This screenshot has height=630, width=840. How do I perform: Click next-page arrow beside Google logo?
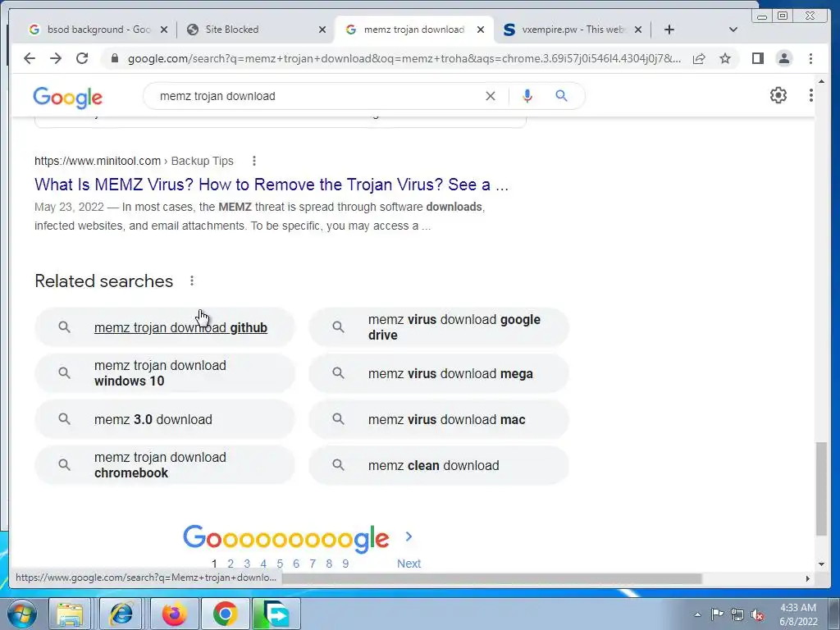point(409,536)
